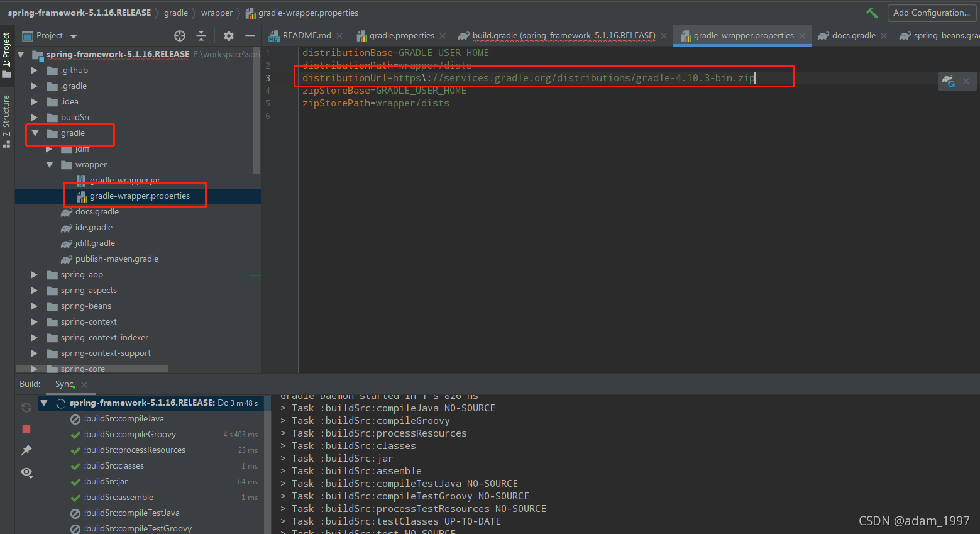The width and height of the screenshot is (980, 534).
Task: Click the rerun/reload sync icon
Action: [26, 408]
